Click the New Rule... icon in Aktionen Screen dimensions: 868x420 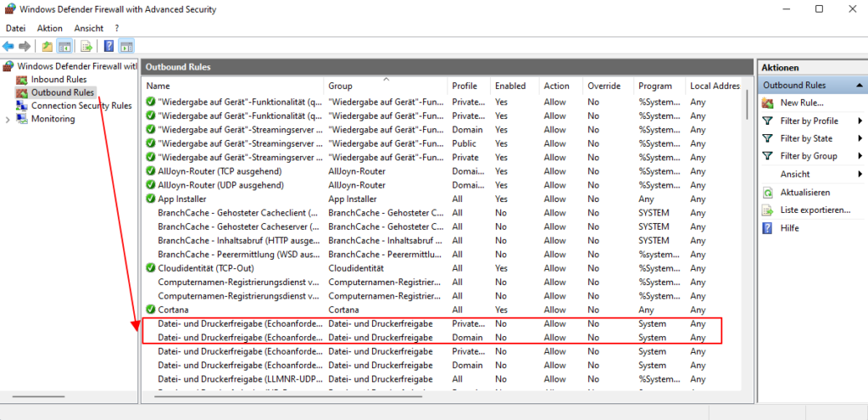767,103
